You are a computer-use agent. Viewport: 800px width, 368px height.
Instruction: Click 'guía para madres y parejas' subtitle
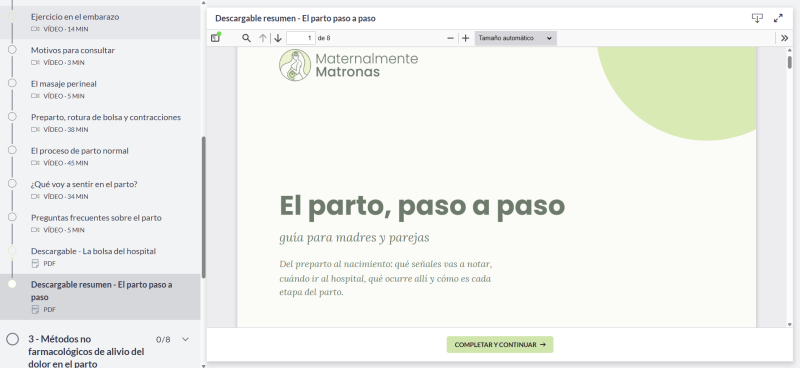[354, 238]
